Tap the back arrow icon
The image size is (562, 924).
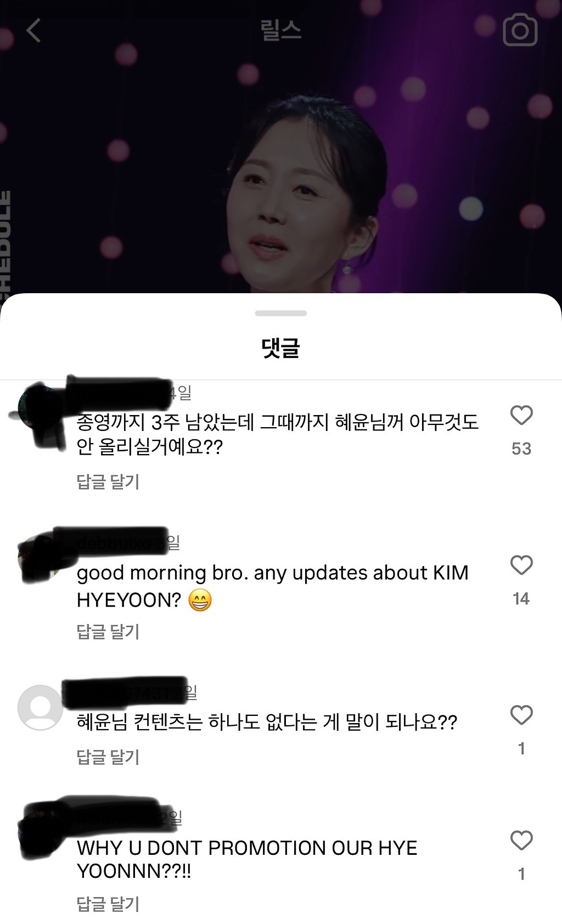[33, 30]
